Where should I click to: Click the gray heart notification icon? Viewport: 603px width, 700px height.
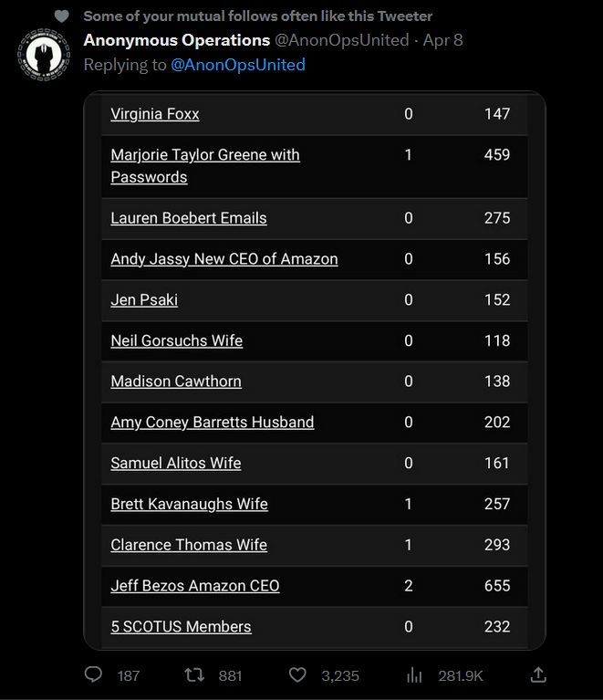click(62, 16)
